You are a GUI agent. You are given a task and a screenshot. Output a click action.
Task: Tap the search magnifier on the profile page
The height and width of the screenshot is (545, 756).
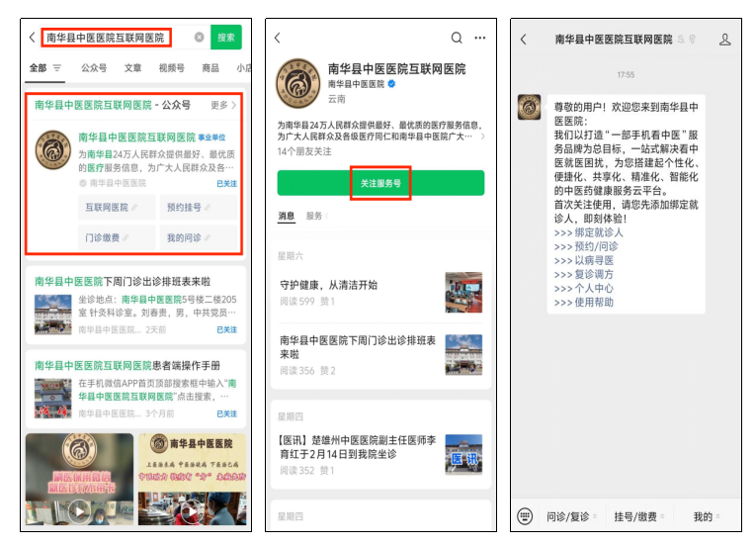coord(457,38)
